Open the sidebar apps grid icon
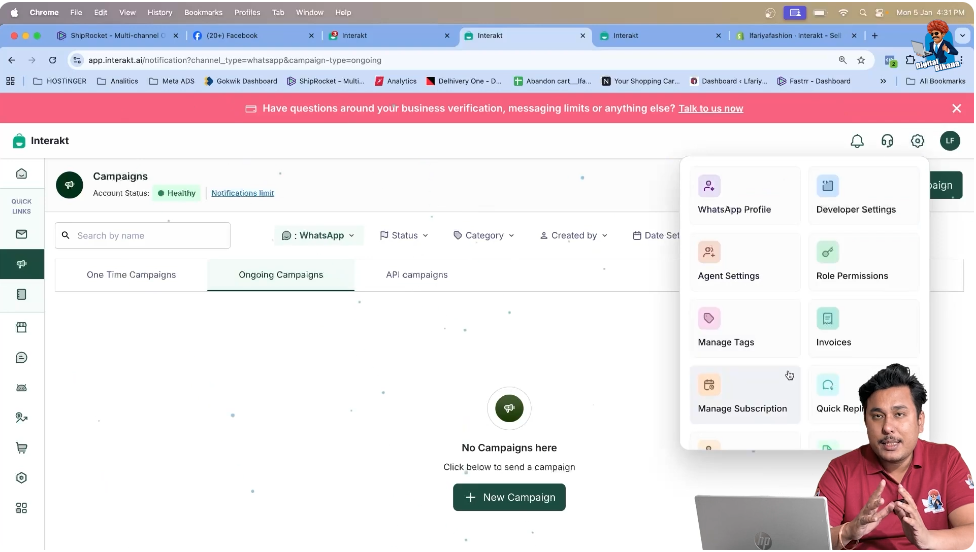Viewport: 976px width, 552px height. click(x=22, y=508)
